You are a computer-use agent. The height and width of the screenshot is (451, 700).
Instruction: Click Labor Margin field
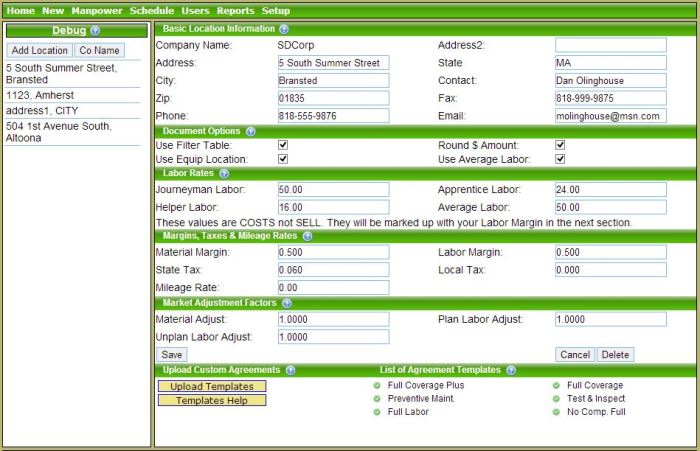pos(611,252)
